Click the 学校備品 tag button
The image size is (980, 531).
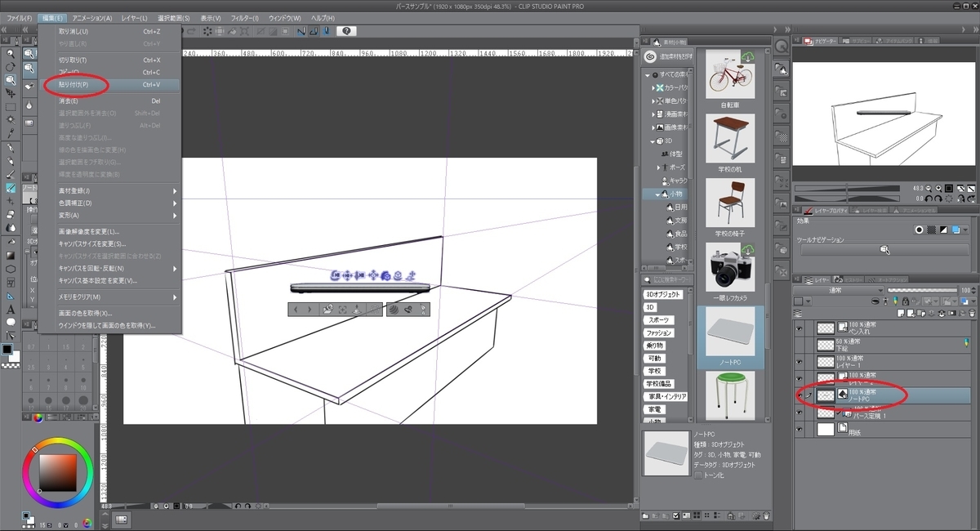[x=658, y=384]
